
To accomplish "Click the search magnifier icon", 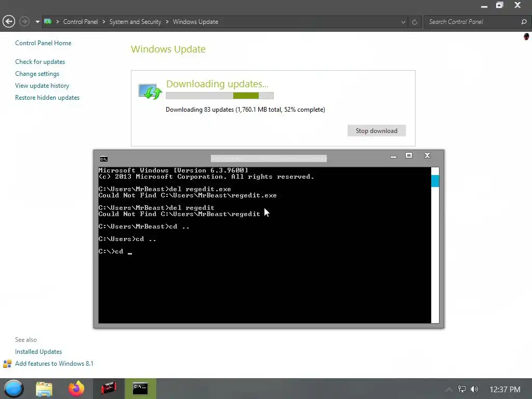I will [x=524, y=22].
